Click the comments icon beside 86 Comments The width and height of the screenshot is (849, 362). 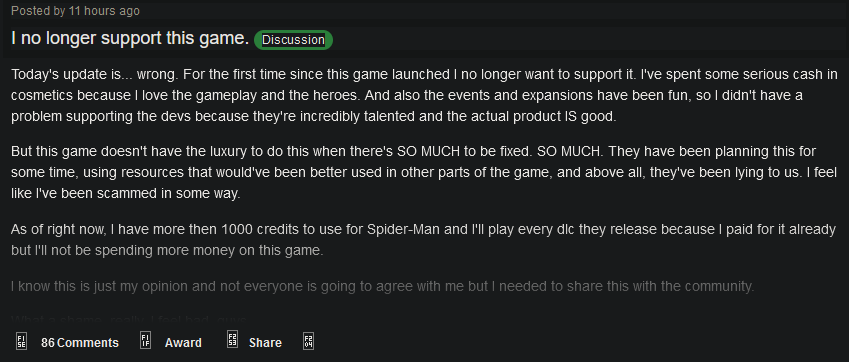(x=22, y=341)
